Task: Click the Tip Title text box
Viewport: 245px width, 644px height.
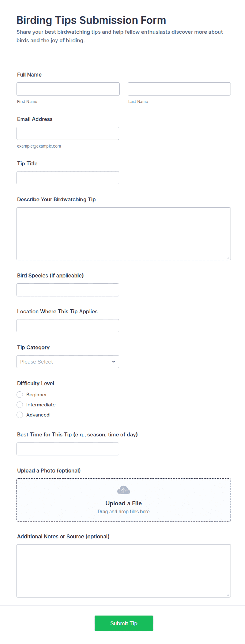Action: pyautogui.click(x=68, y=178)
